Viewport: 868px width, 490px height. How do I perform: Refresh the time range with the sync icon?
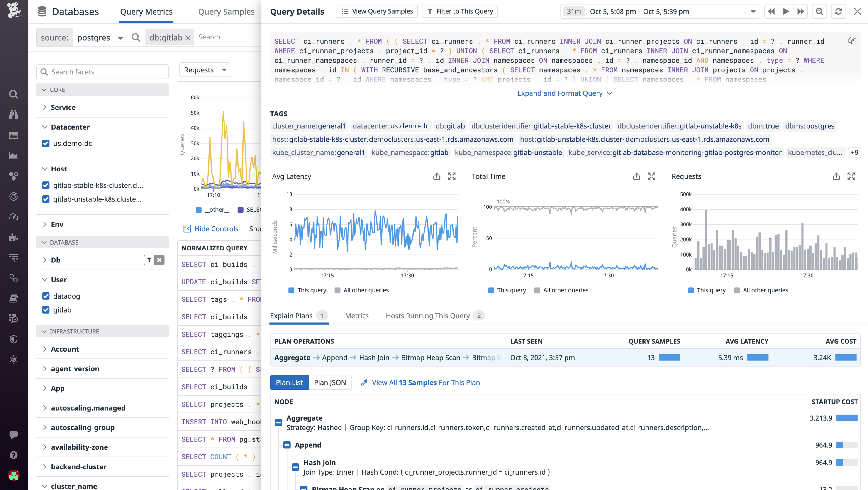click(838, 11)
